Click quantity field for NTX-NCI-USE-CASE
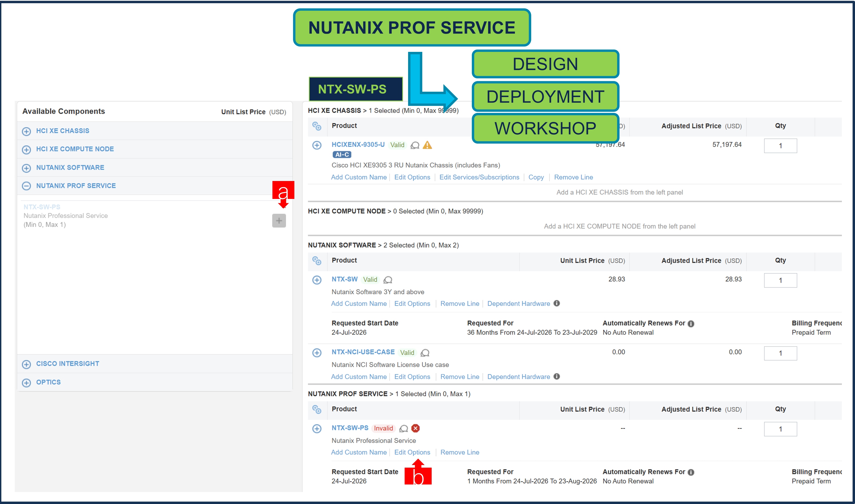Screen dimensions: 855x504 pos(780,353)
